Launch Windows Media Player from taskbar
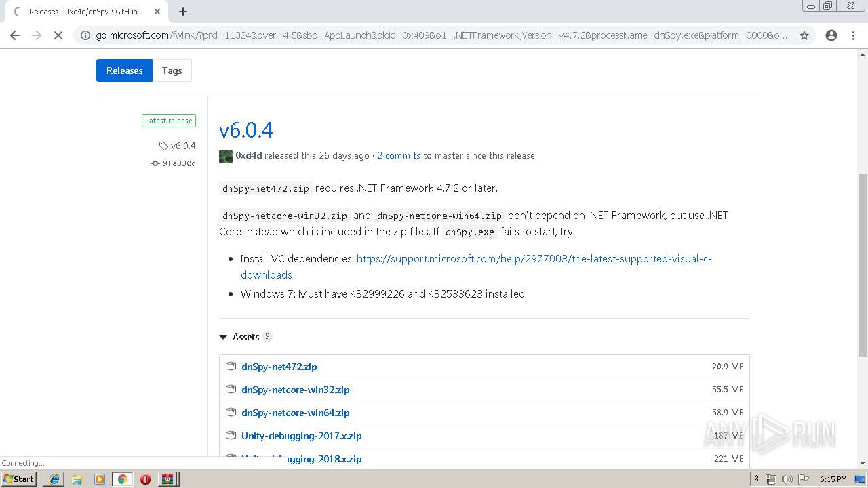 pos(100,479)
